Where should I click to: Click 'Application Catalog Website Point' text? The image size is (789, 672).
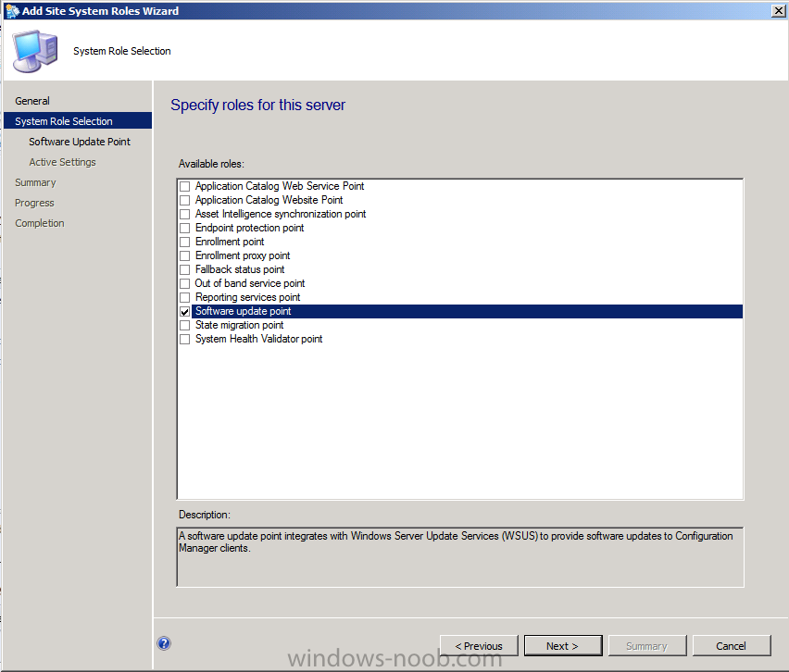(269, 200)
